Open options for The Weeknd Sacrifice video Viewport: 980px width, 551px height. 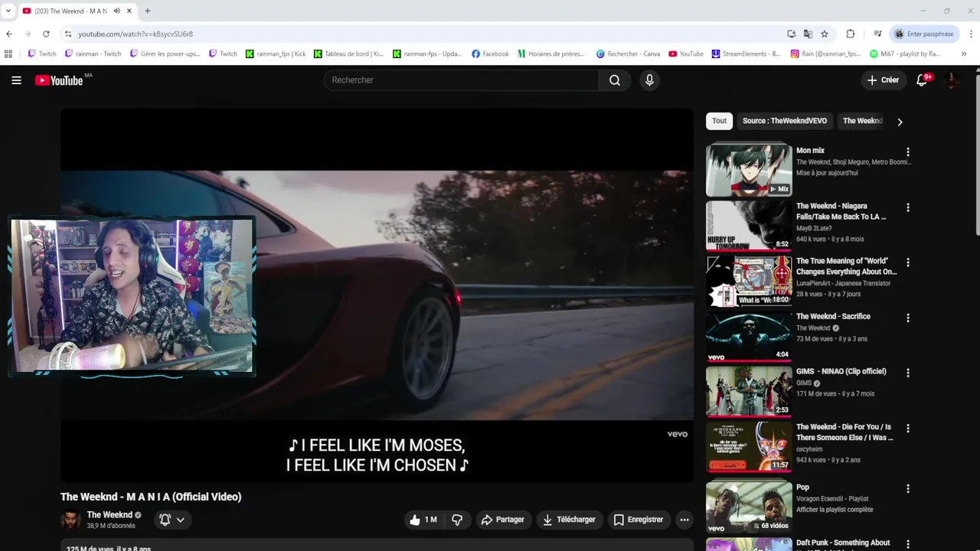908,318
